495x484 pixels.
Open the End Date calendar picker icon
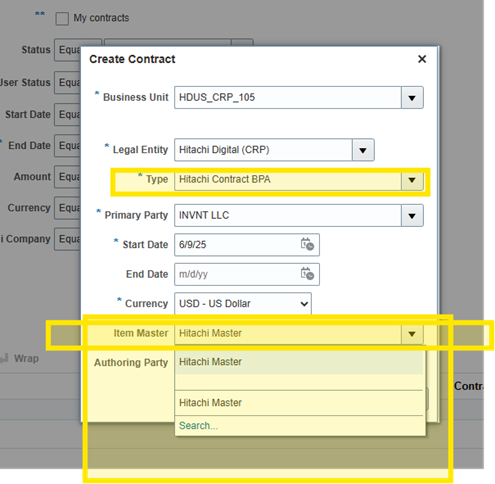point(307,274)
